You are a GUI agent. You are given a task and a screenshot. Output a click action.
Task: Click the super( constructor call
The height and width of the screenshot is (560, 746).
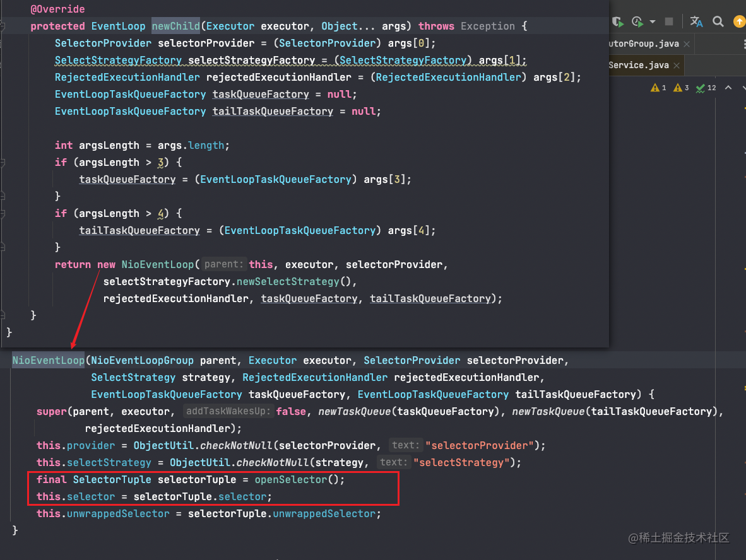point(51,411)
